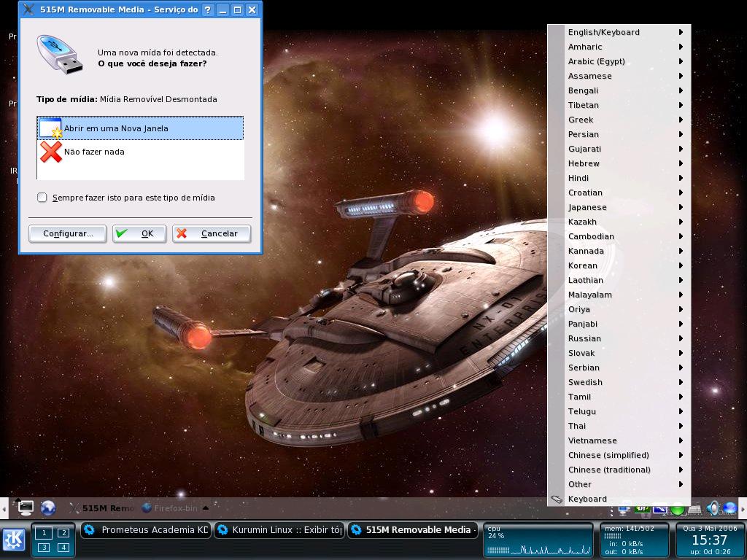Open the Hebrew submenu arrow
The image size is (747, 560).
pyautogui.click(x=681, y=163)
